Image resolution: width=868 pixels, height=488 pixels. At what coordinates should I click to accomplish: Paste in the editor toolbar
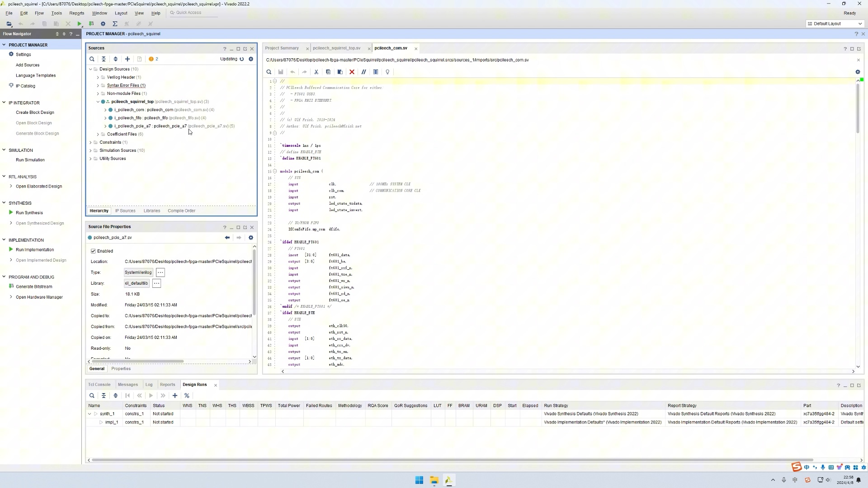tap(340, 72)
